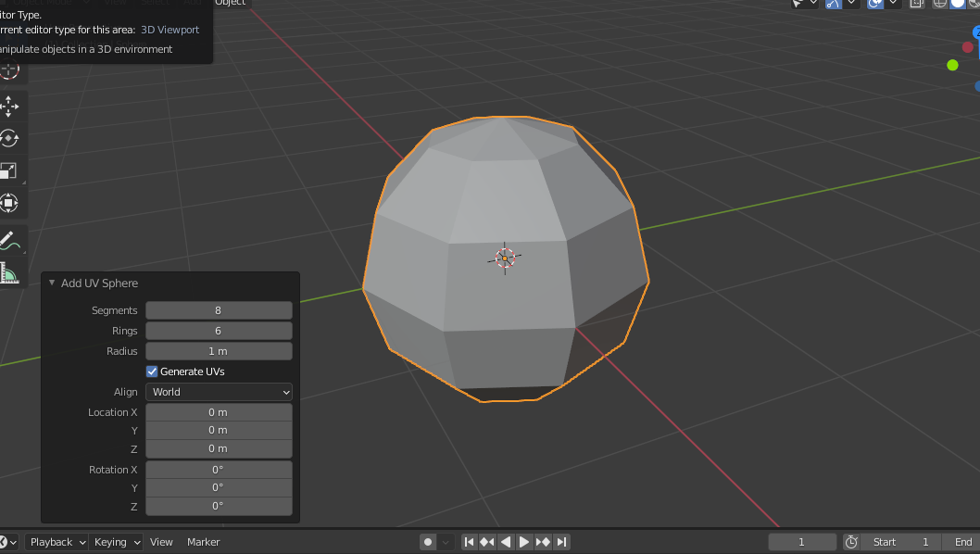Open the Object menu
980x554 pixels.
point(230,3)
